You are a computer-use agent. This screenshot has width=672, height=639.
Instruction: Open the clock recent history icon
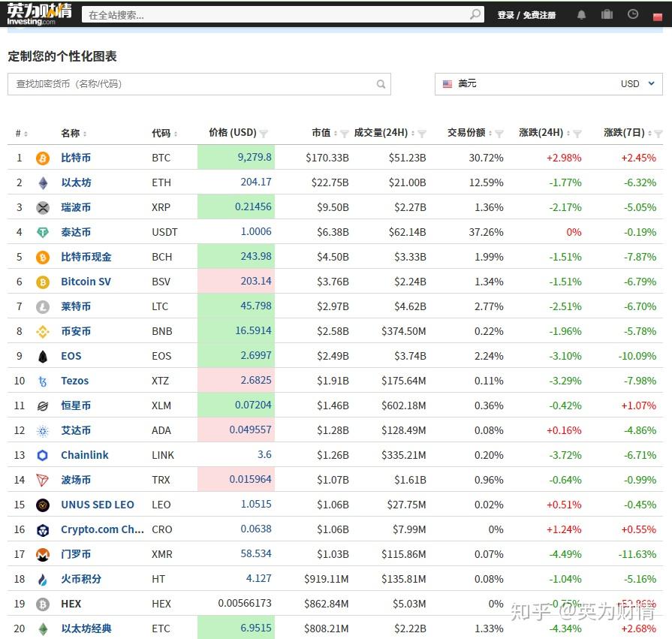[632, 14]
